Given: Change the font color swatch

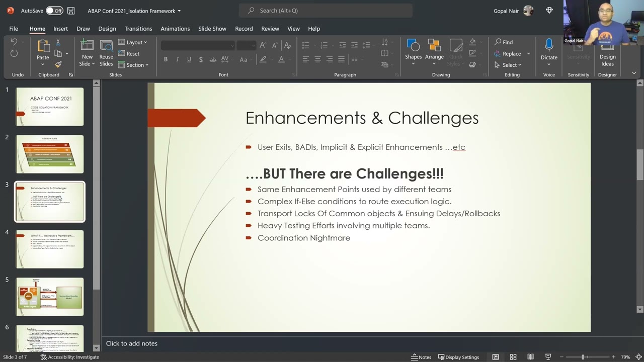Looking at the screenshot, I should (x=281, y=59).
